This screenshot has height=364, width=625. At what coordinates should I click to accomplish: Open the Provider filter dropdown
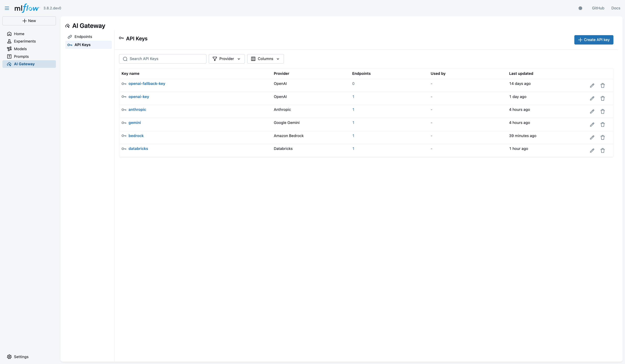point(226,59)
